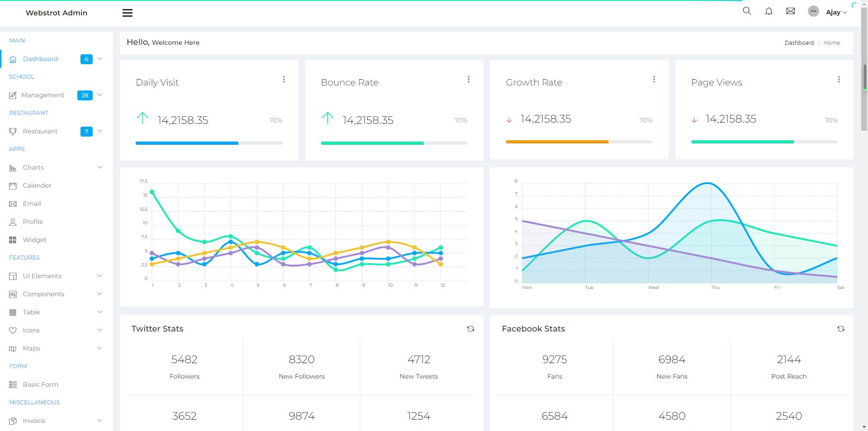Click the Email envelope icon in sidebar
Viewport: 868px width, 431px height.
(x=13, y=204)
